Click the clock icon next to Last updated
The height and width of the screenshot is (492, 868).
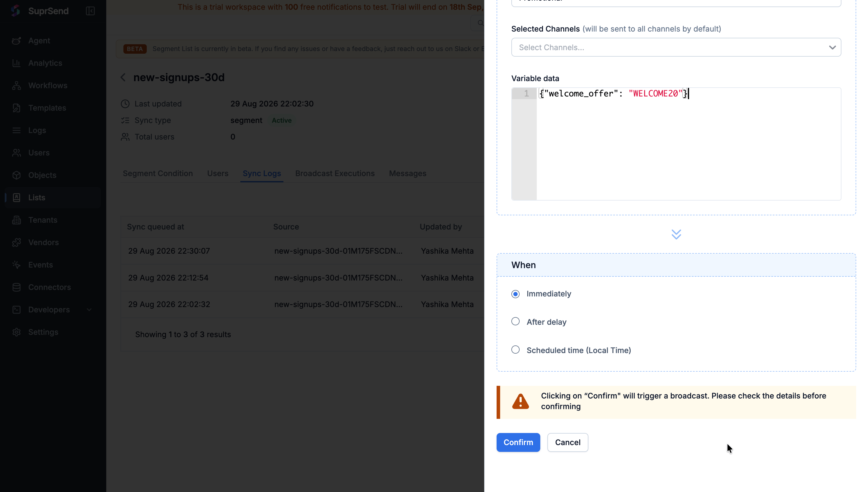click(x=125, y=104)
